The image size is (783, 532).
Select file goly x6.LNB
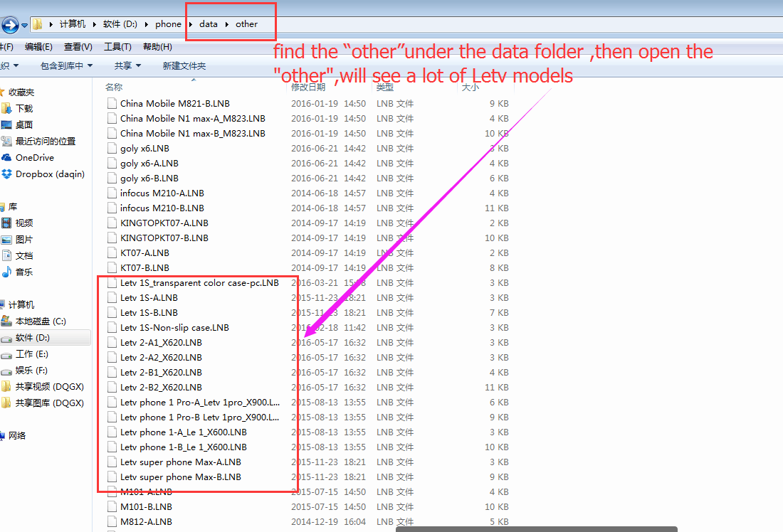(x=144, y=148)
